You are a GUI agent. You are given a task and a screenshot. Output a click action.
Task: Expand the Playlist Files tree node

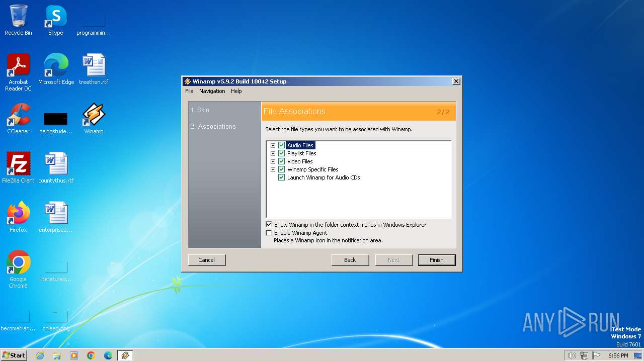point(273,153)
